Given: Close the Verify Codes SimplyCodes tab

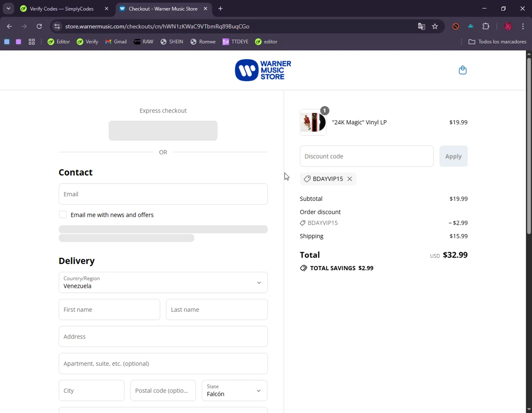Looking at the screenshot, I should (x=106, y=9).
